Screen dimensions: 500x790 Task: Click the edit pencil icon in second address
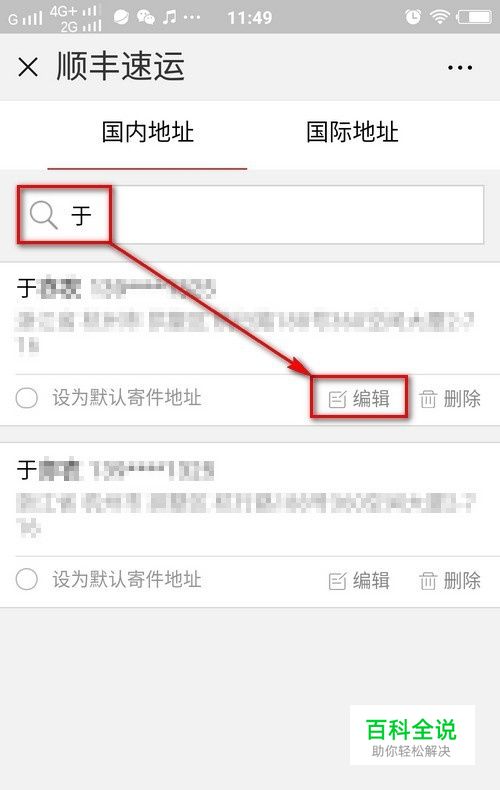337,581
